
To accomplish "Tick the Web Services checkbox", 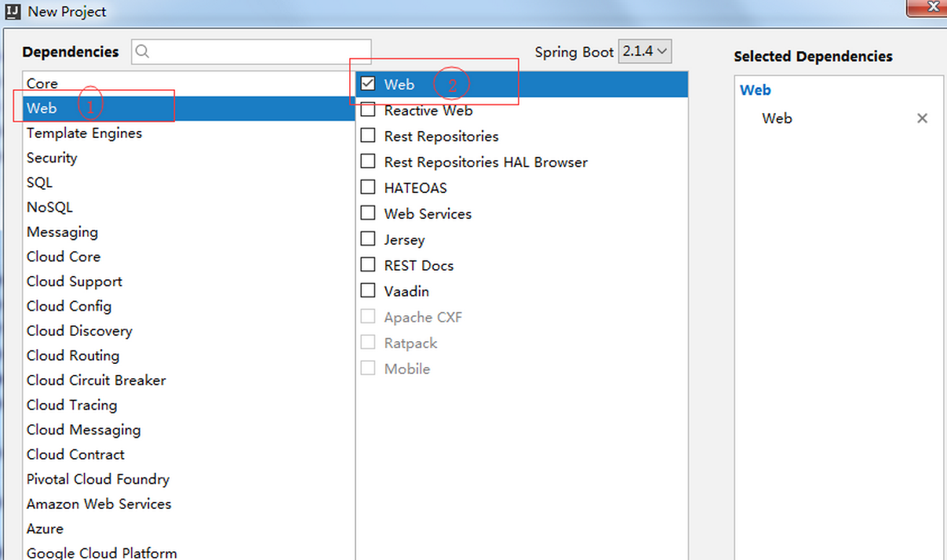I will pos(368,213).
